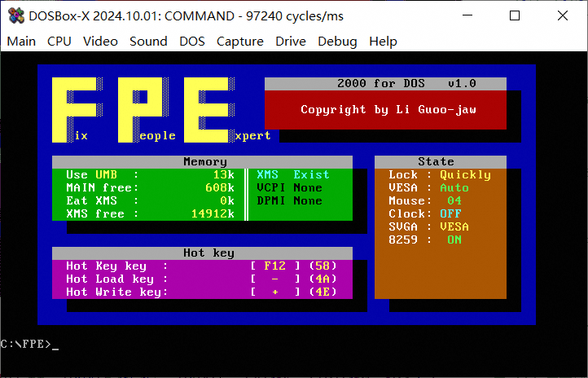The image size is (588, 378).
Task: Open the Debug menu
Action: click(337, 42)
